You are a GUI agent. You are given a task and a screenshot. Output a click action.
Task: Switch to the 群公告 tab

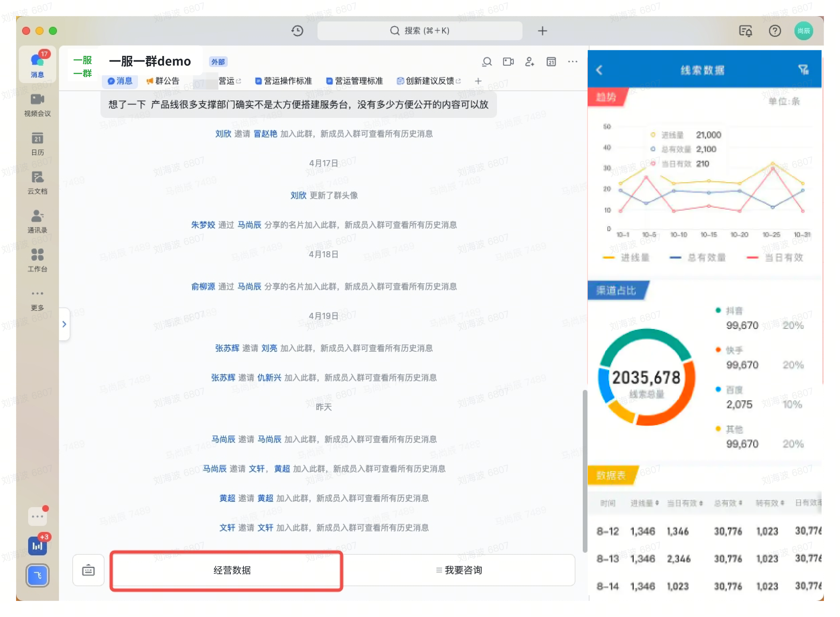click(x=163, y=81)
